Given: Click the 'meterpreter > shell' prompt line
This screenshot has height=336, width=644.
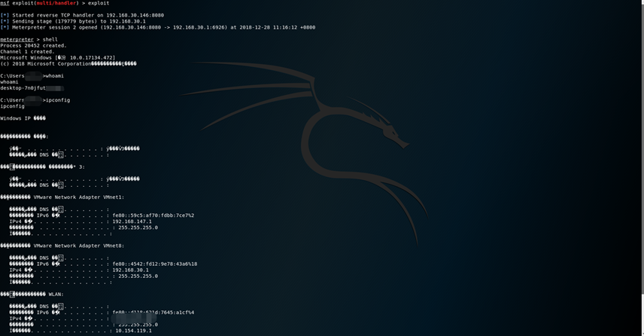Looking at the screenshot, I should (x=29, y=39).
